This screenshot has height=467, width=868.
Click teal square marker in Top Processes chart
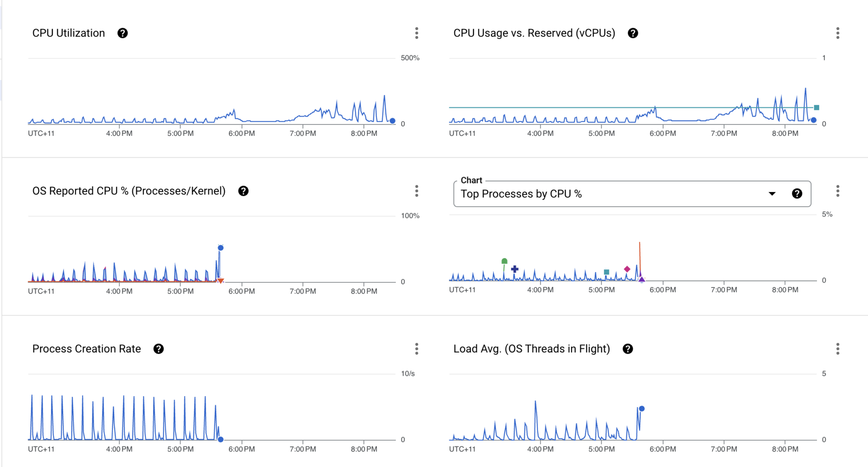606,272
